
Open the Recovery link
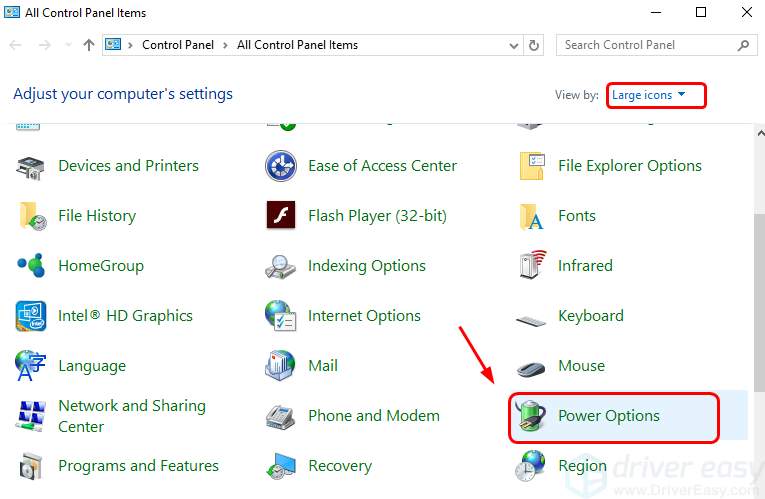tap(340, 466)
